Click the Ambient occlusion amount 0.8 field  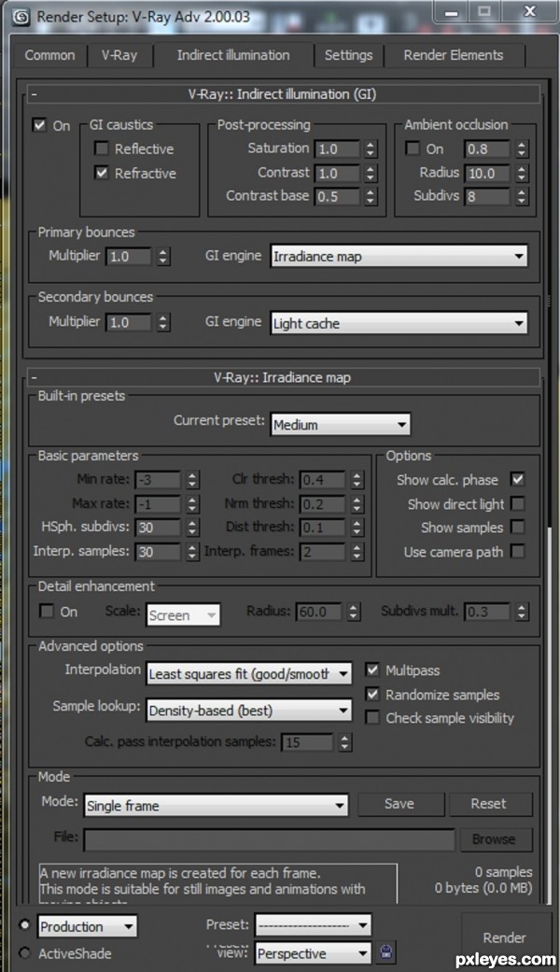[x=489, y=148]
